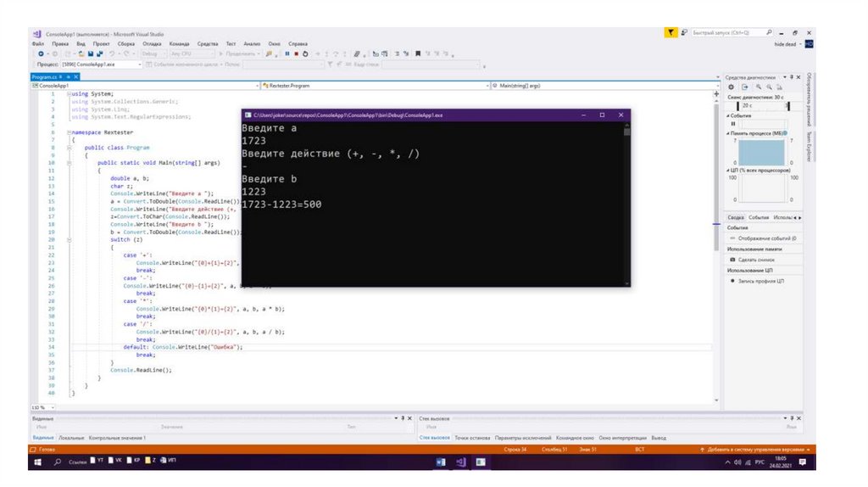Click the Windows Start button
868x487 pixels.
coord(38,462)
